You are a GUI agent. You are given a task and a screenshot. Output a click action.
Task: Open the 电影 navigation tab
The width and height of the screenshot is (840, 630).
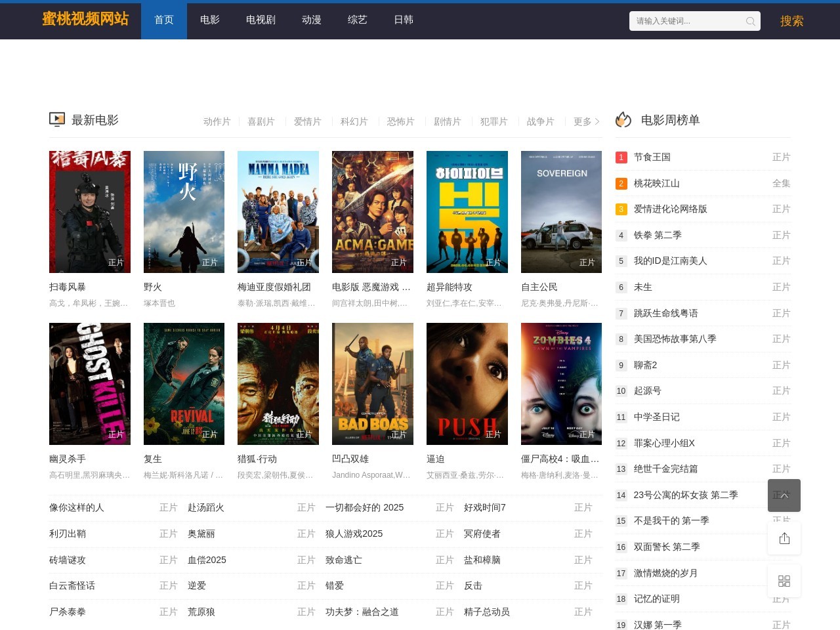click(x=210, y=20)
